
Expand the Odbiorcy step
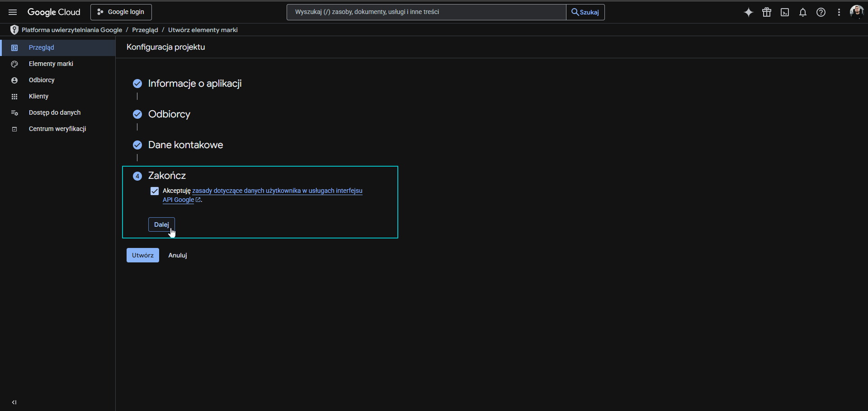point(169,114)
